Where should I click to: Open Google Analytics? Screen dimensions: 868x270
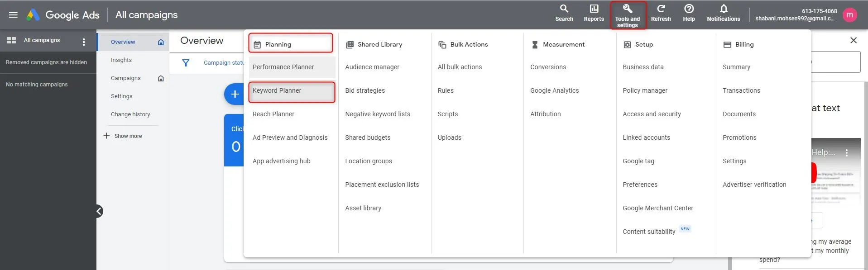(x=554, y=90)
